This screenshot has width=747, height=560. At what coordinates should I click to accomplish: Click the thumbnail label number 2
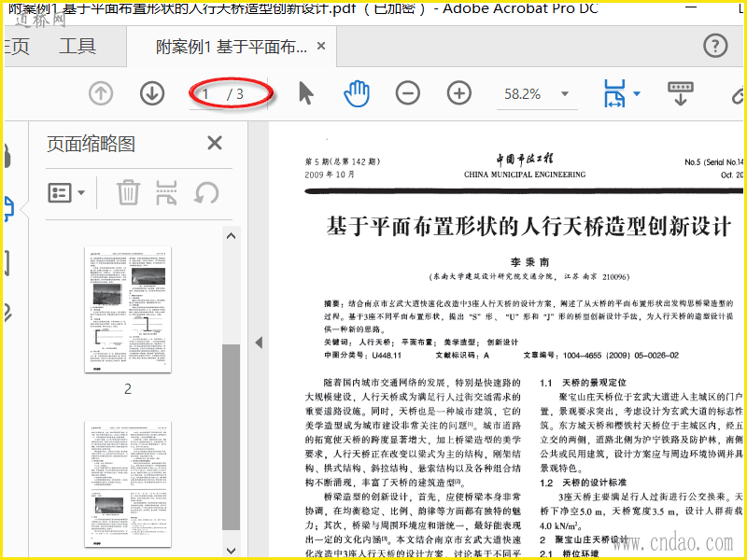(128, 389)
